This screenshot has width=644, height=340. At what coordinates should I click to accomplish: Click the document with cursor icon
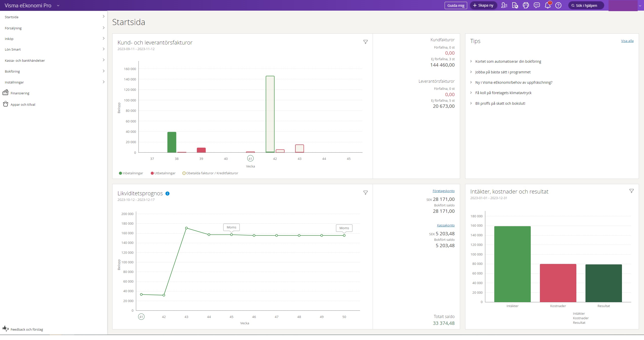click(515, 5)
